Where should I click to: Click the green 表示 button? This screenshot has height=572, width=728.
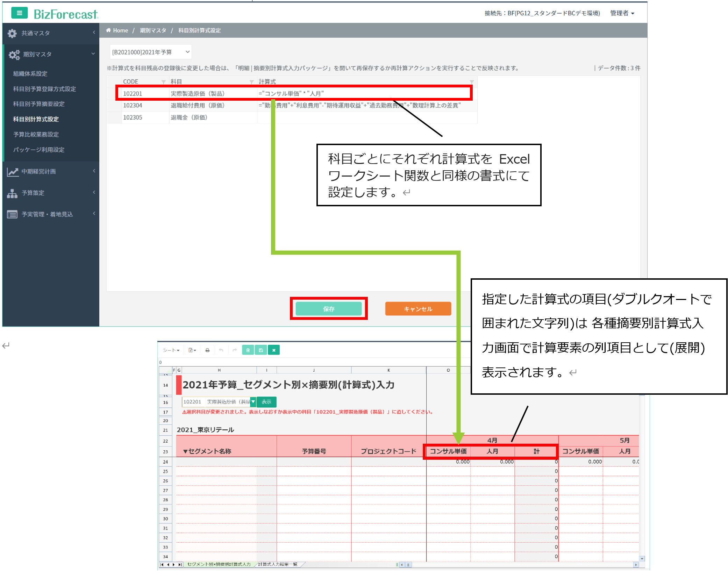[266, 402]
